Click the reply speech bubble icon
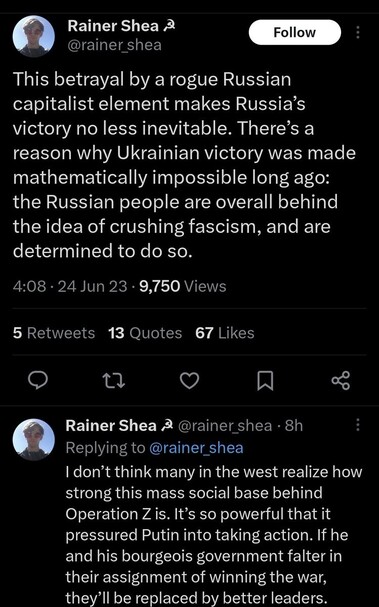379x607 pixels. pyautogui.click(x=38, y=380)
